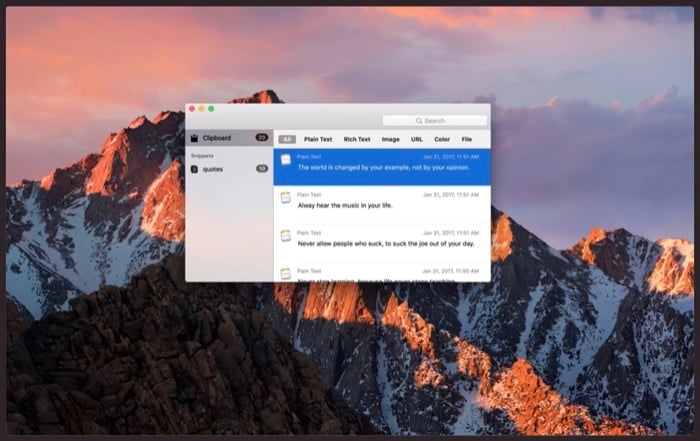
Task: Select 'Alway hear the music in your life' clip
Action: pos(345,205)
